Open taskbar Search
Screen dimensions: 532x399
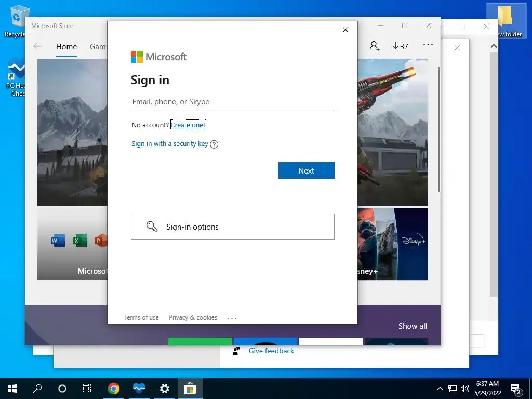pos(37,389)
